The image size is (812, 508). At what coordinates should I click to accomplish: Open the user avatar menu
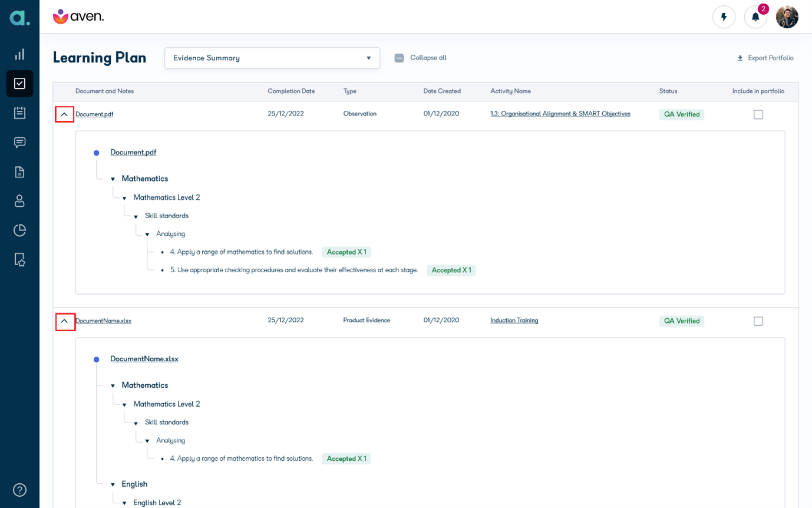[x=787, y=17]
